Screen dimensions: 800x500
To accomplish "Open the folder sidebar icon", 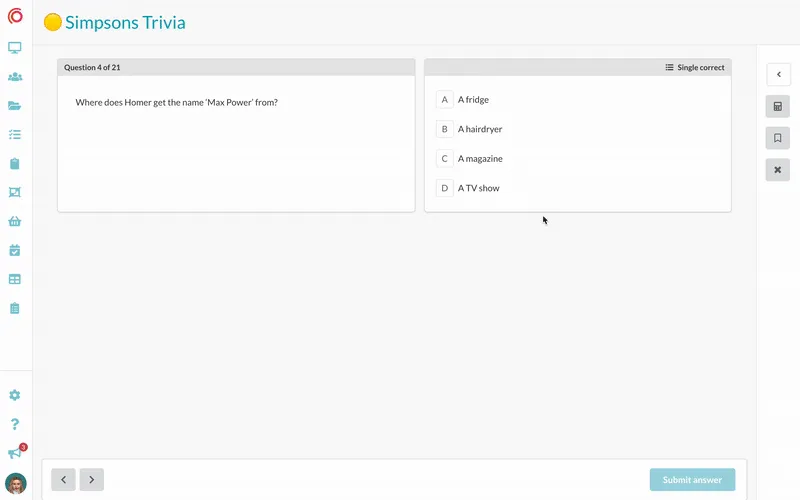I will click(15, 106).
